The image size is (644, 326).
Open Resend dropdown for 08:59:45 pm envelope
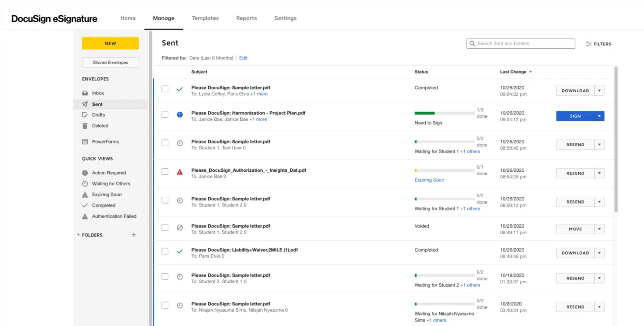pyautogui.click(x=600, y=145)
